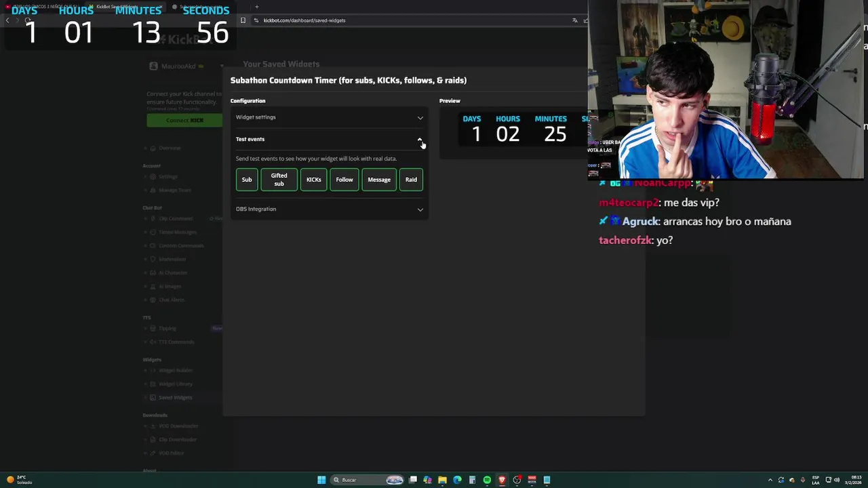868x488 pixels.
Task: Open Widget Library in the sidebar
Action: [x=175, y=384]
